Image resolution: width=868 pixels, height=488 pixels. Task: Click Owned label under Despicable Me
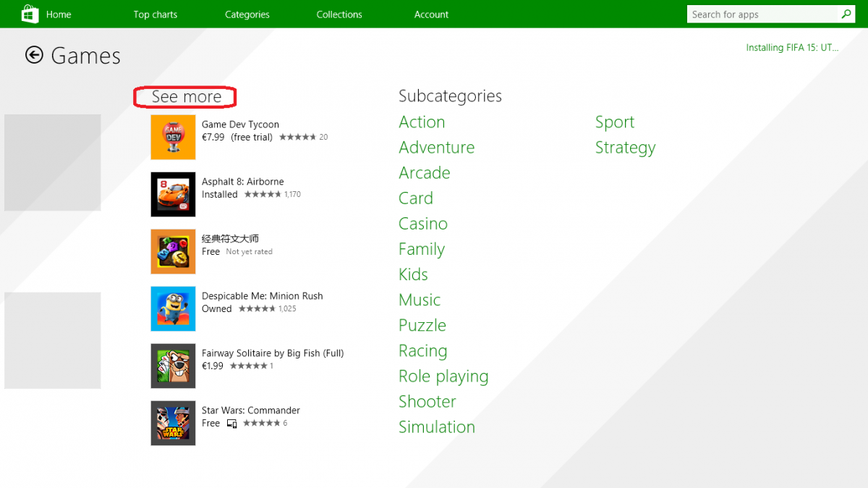pos(217,308)
